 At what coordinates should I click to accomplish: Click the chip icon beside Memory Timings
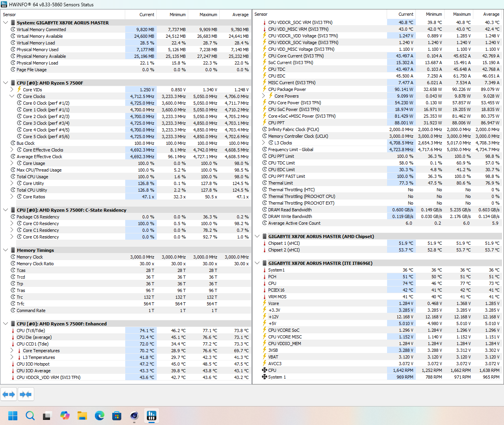pyautogui.click(x=13, y=250)
